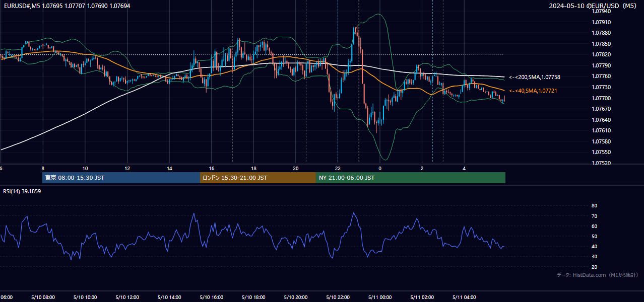The height and width of the screenshot is (302, 644).
Task: Click price axis label 1.07820
Action: [601, 54]
